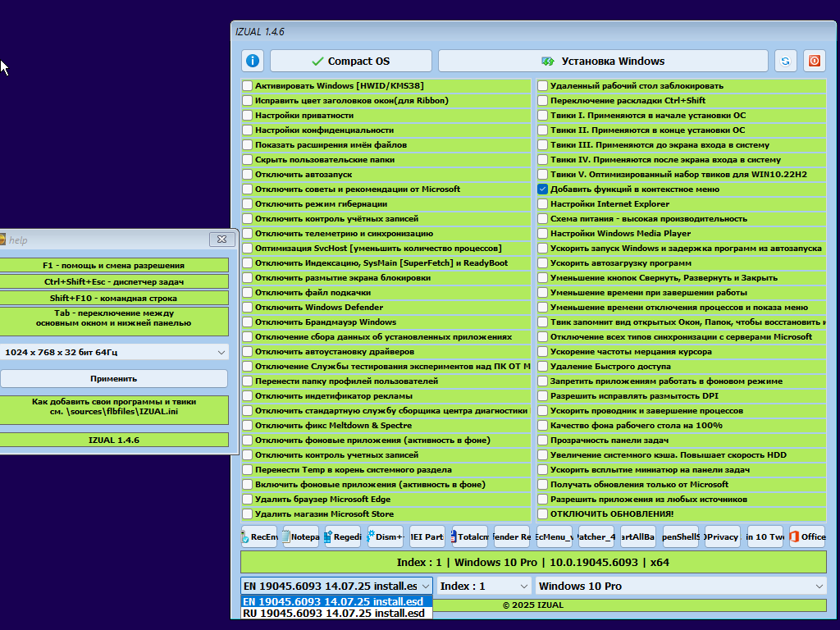The height and width of the screenshot is (630, 840).
Task: Expand the Index : 1 dropdown
Action: coord(484,586)
